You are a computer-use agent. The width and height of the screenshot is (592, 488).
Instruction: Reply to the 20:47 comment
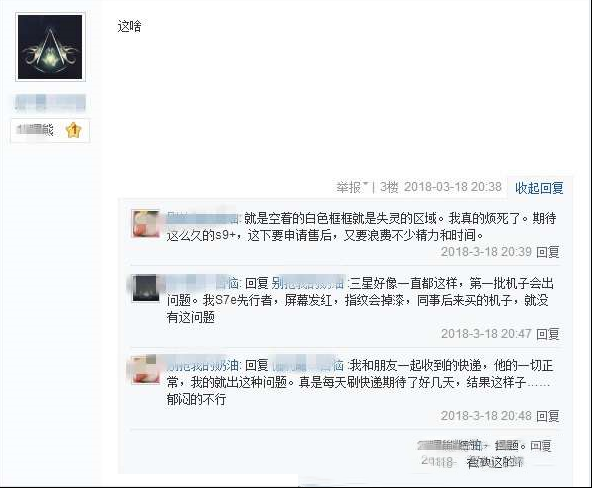548,334
